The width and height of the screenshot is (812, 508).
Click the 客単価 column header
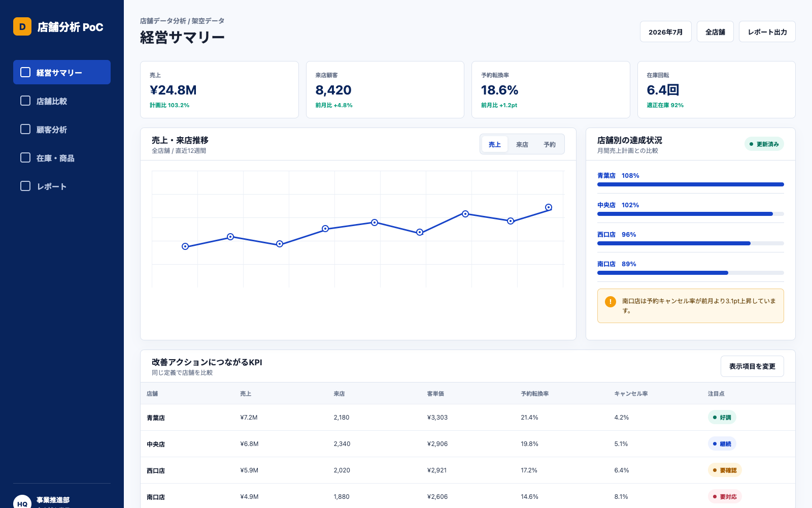coord(435,394)
